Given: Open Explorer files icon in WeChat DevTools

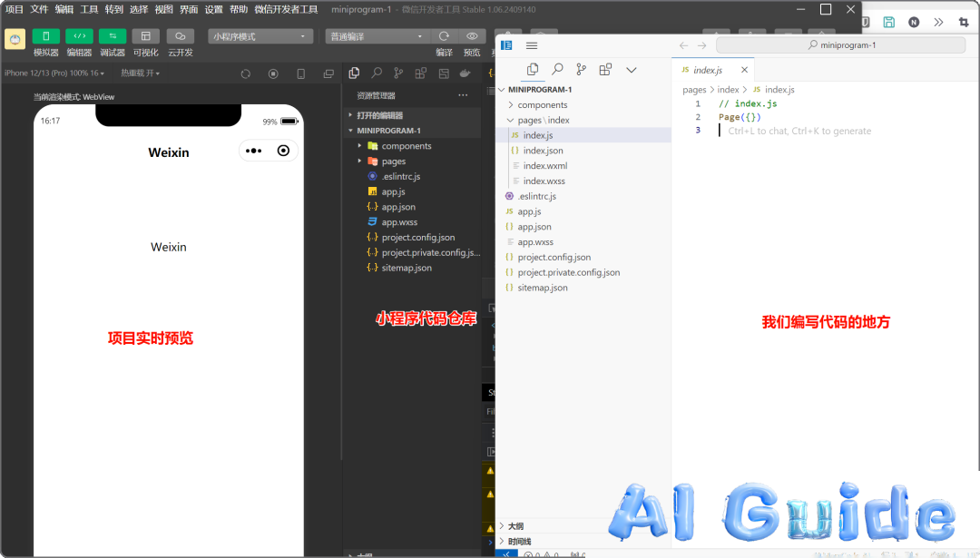Looking at the screenshot, I should [354, 73].
